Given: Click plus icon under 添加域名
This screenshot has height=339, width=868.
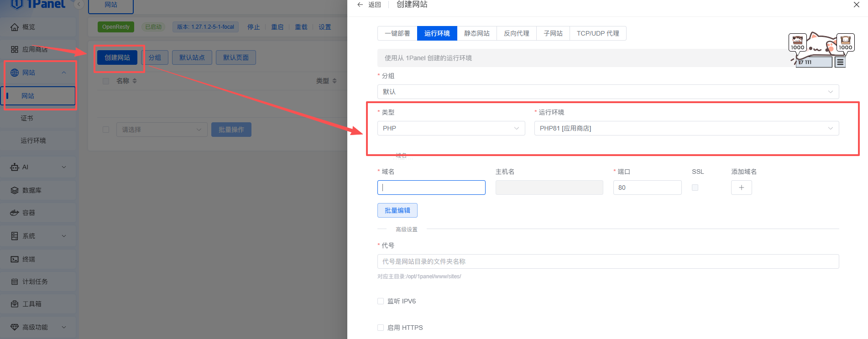Looking at the screenshot, I should [741, 188].
